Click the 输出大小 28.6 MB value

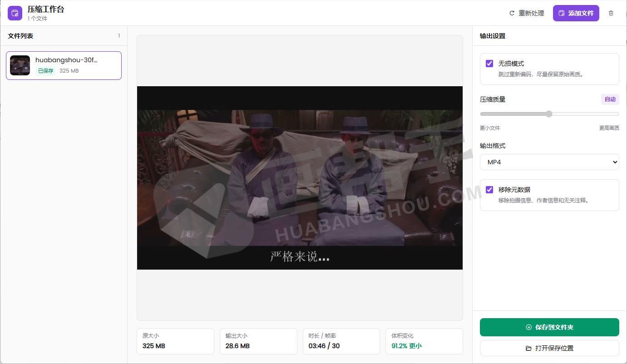pos(237,346)
